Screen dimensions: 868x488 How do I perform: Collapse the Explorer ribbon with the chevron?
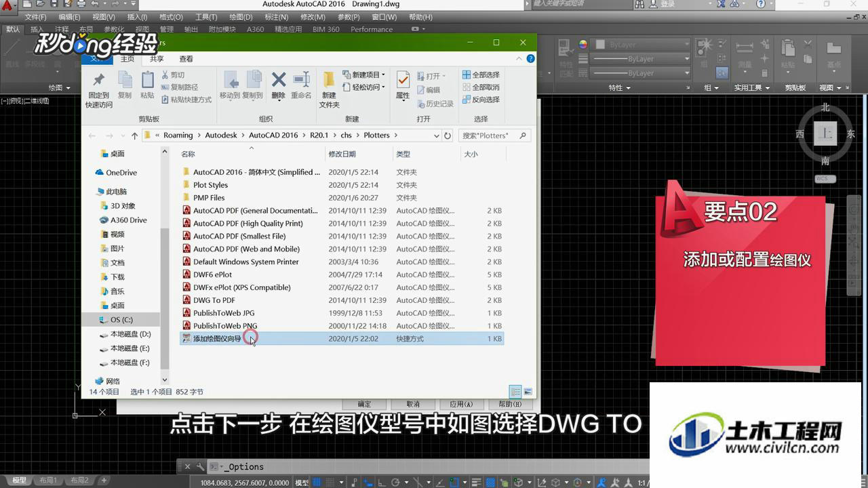519,59
